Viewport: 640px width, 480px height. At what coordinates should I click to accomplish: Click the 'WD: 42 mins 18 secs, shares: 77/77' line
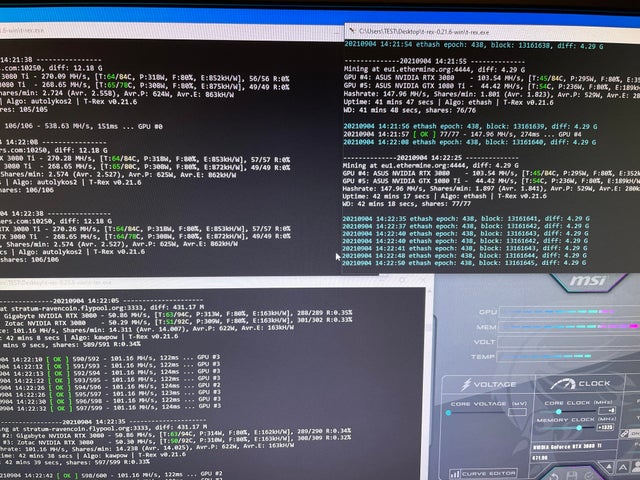pyautogui.click(x=407, y=204)
